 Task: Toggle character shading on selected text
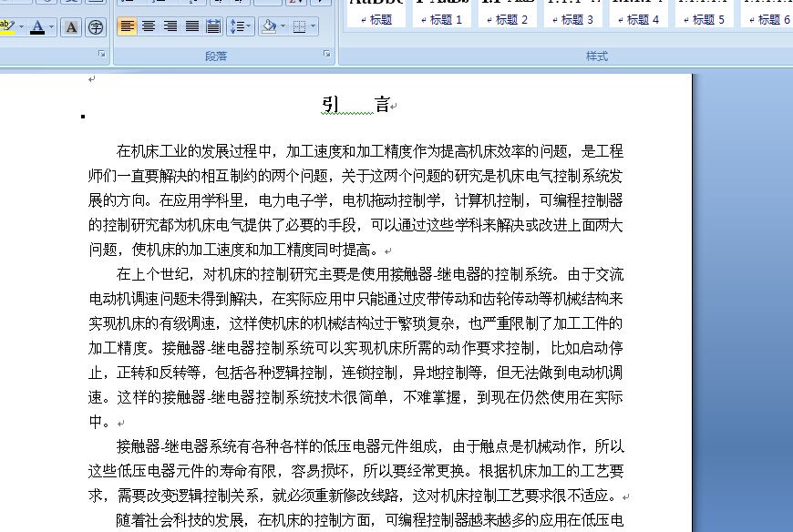click(71, 26)
